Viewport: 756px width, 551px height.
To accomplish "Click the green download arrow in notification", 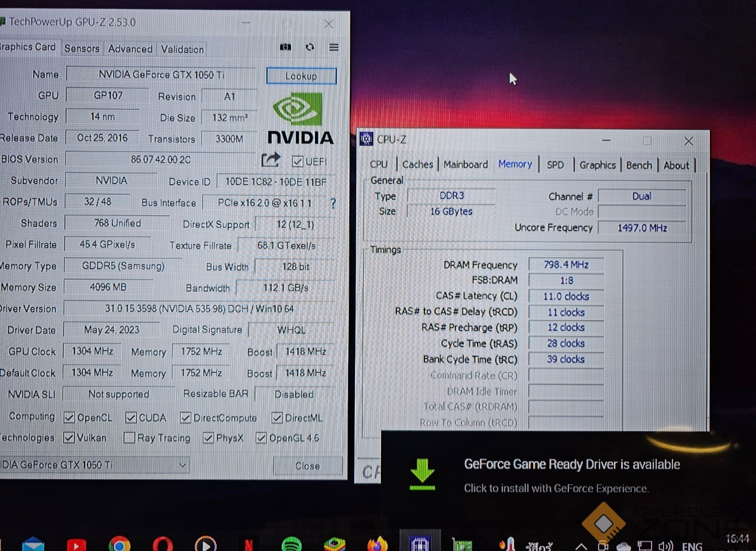I will click(x=422, y=474).
